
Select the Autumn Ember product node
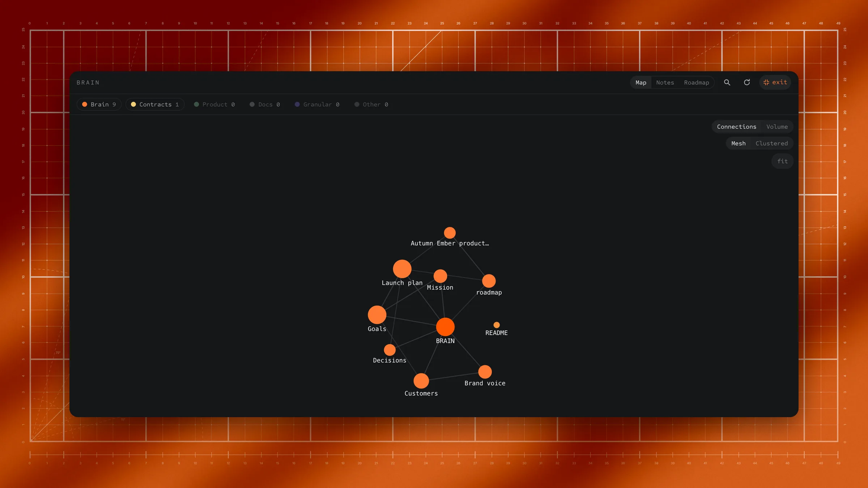pos(450,233)
